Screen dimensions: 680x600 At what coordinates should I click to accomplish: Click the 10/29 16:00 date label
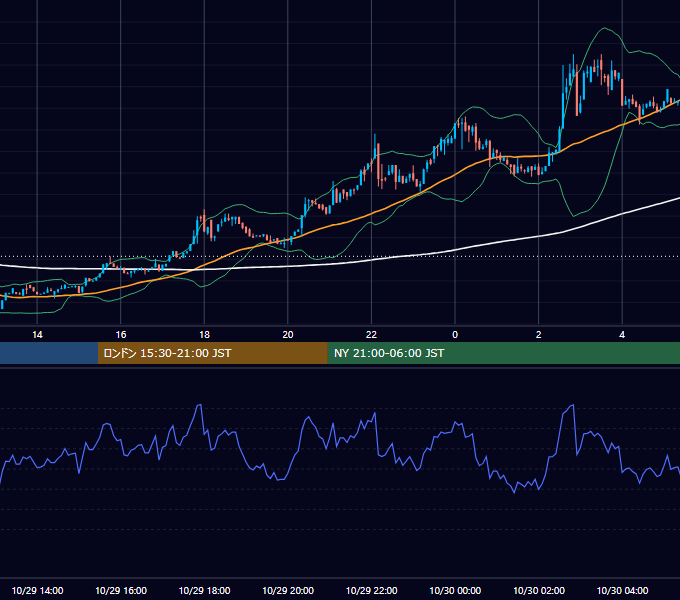[121, 590]
